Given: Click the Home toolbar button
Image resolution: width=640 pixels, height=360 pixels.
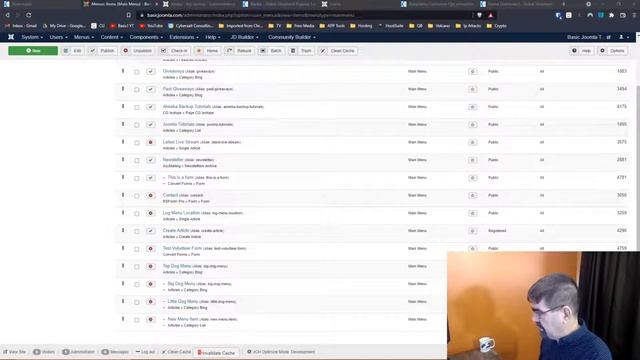Looking at the screenshot, I should (x=208, y=51).
